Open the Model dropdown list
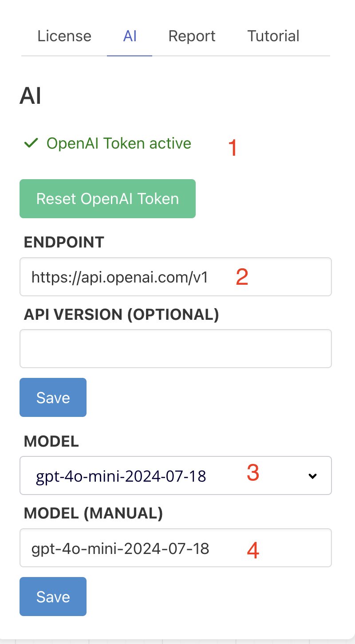 tap(175, 475)
